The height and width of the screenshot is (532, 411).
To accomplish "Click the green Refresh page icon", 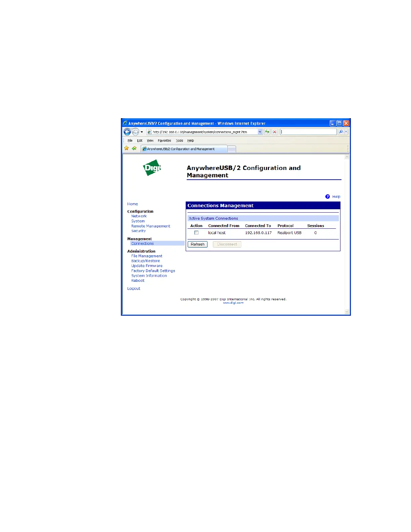I will pyautogui.click(x=267, y=132).
